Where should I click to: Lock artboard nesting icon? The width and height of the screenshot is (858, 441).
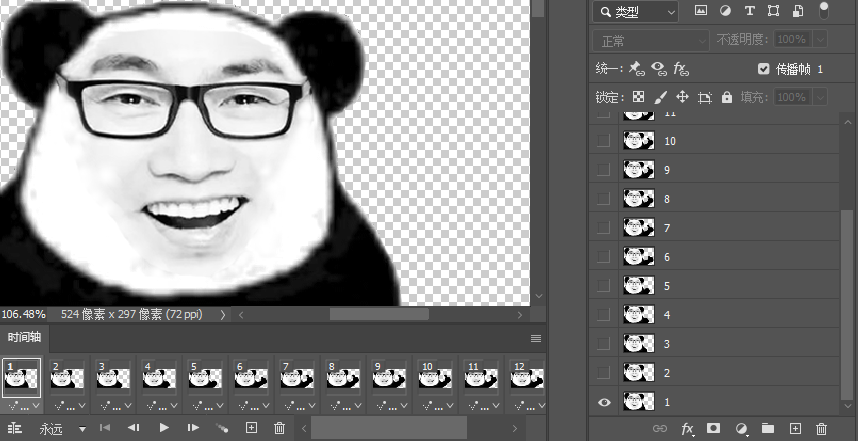705,97
